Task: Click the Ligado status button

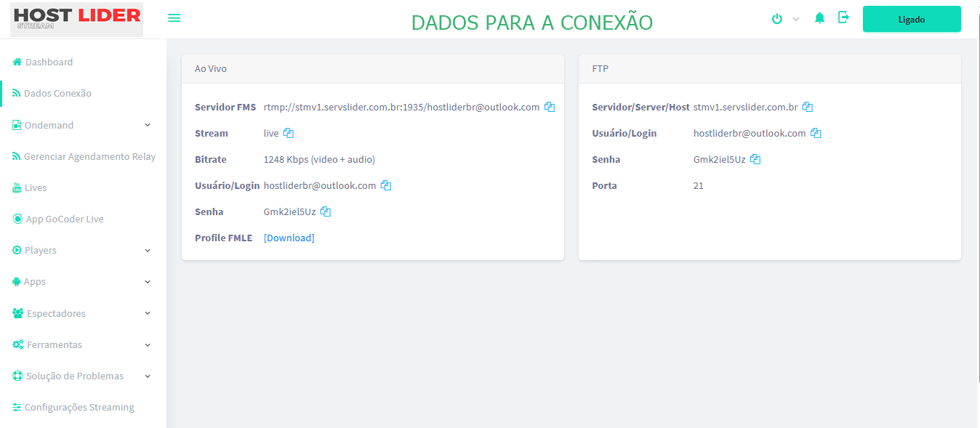Action: click(912, 20)
